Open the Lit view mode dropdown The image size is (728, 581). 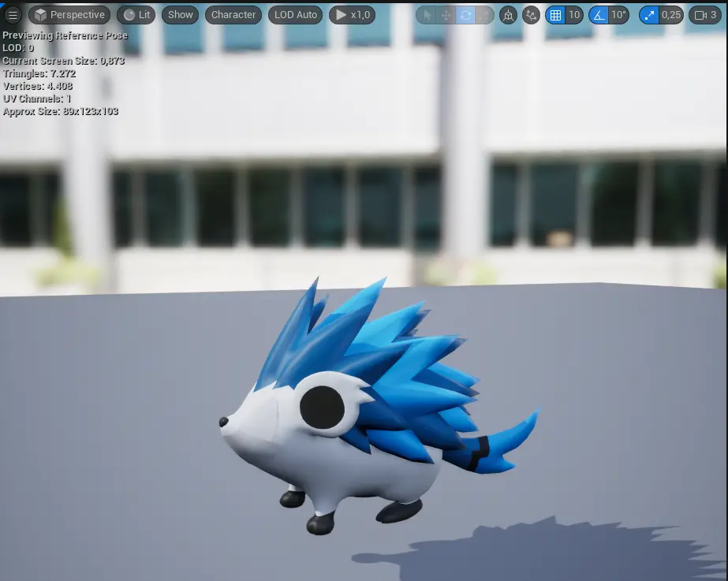pyautogui.click(x=136, y=15)
